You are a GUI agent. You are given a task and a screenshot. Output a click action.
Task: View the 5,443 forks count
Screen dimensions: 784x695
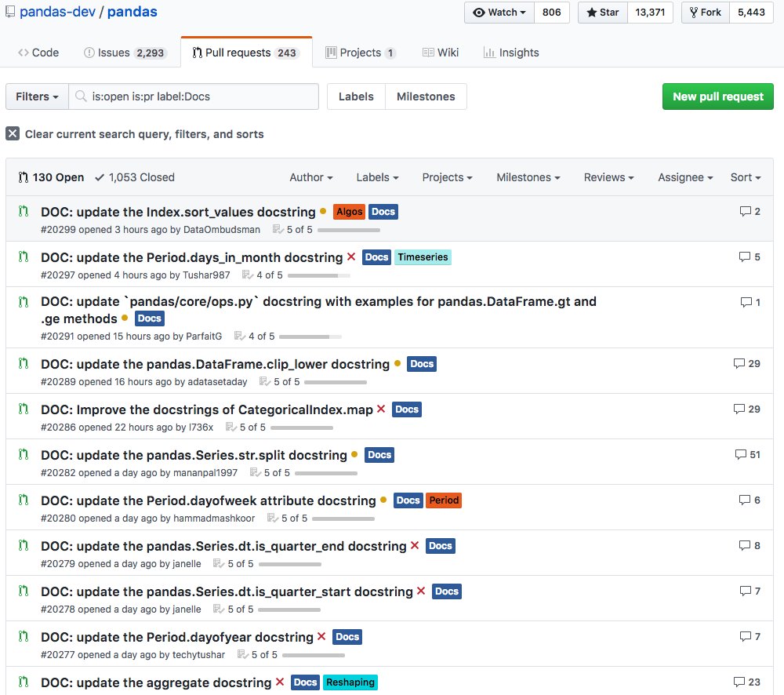point(751,13)
